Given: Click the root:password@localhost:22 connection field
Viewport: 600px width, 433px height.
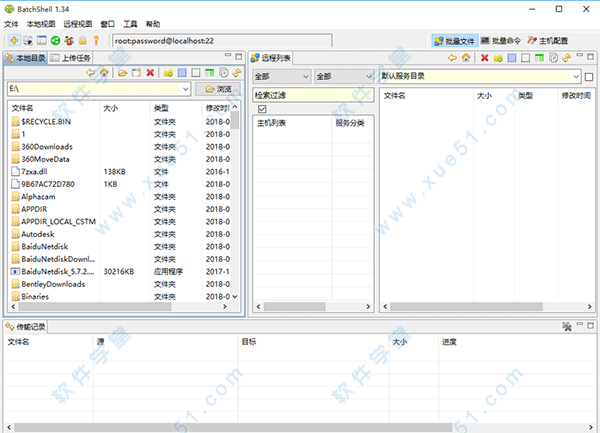Looking at the screenshot, I should [222, 41].
